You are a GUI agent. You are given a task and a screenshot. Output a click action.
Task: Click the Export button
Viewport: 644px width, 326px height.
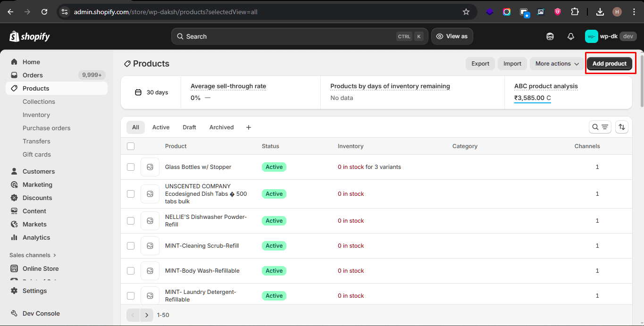click(480, 64)
